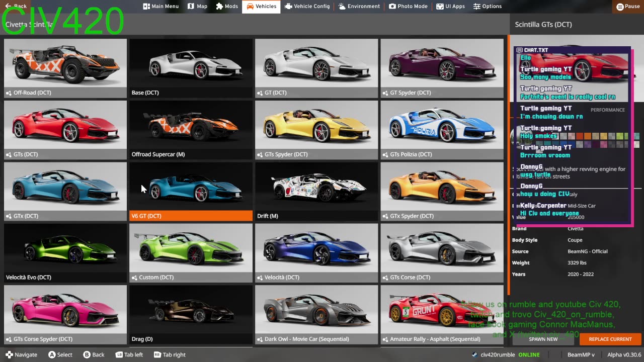Switch to the Map tab

197,7
